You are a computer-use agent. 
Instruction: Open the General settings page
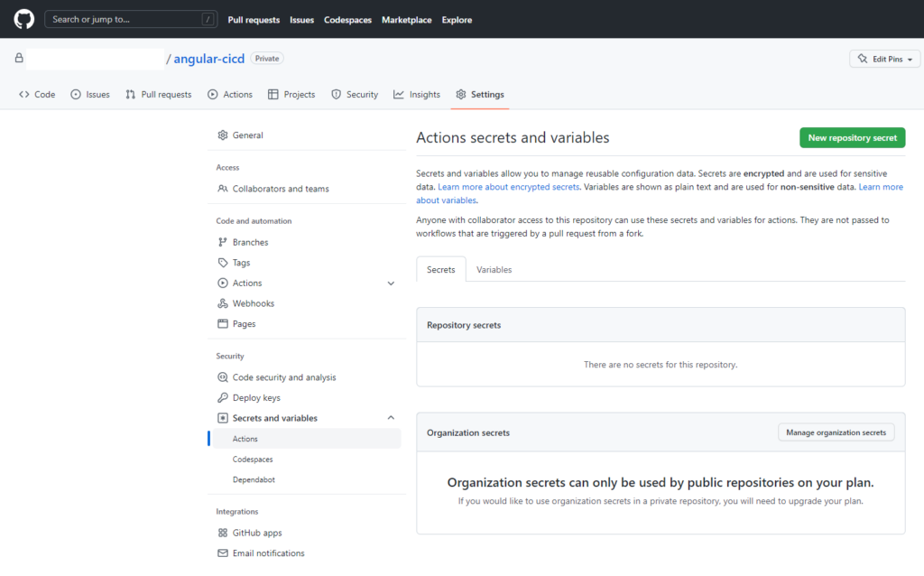(247, 135)
